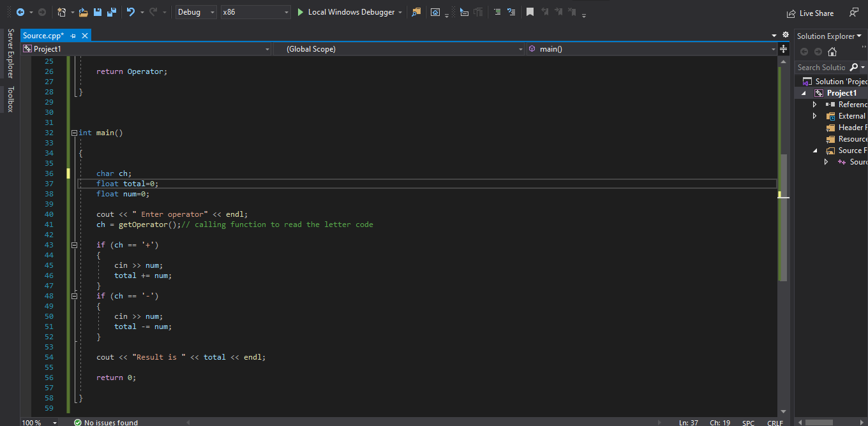Click the Find in Files icon

click(x=416, y=12)
